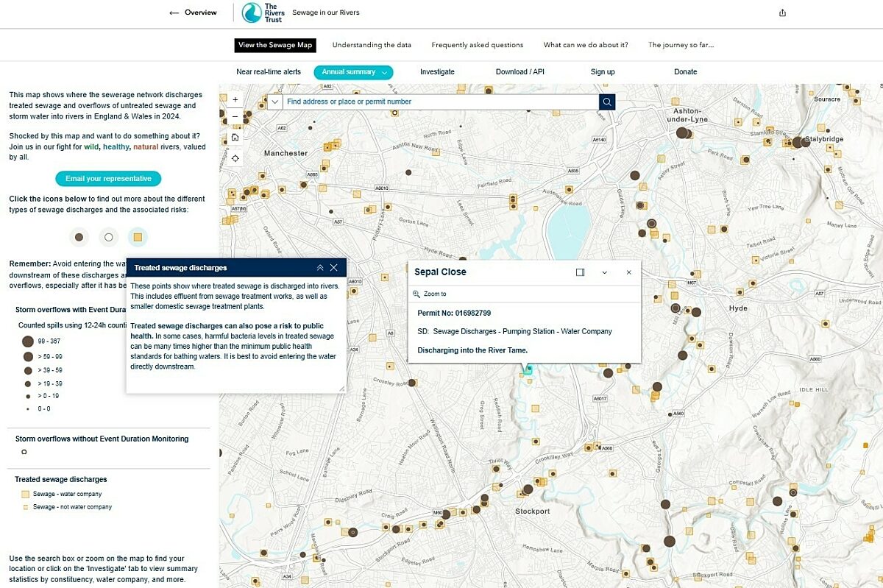Click the 0 - 0 legend entry
Viewport: 883px width, 588px height.
pos(38,408)
